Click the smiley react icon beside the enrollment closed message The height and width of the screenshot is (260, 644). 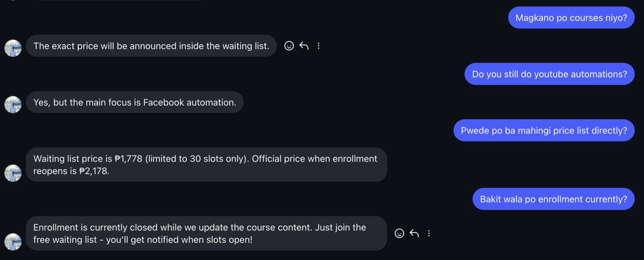click(399, 233)
